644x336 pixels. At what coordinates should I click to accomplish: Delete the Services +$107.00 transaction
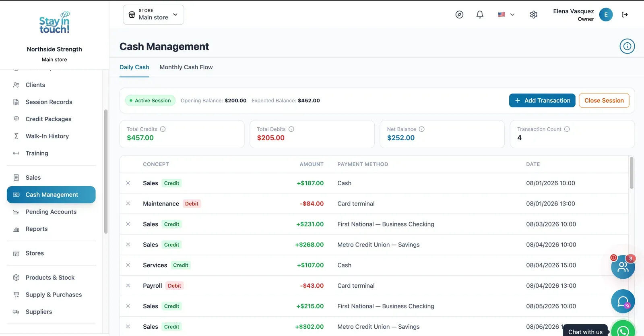point(128,265)
